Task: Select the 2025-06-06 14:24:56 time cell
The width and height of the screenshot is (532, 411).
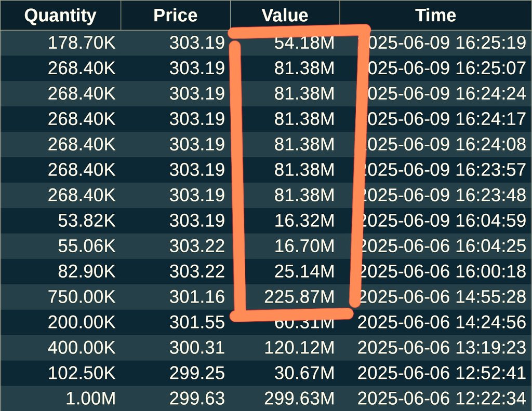Action: click(442, 322)
